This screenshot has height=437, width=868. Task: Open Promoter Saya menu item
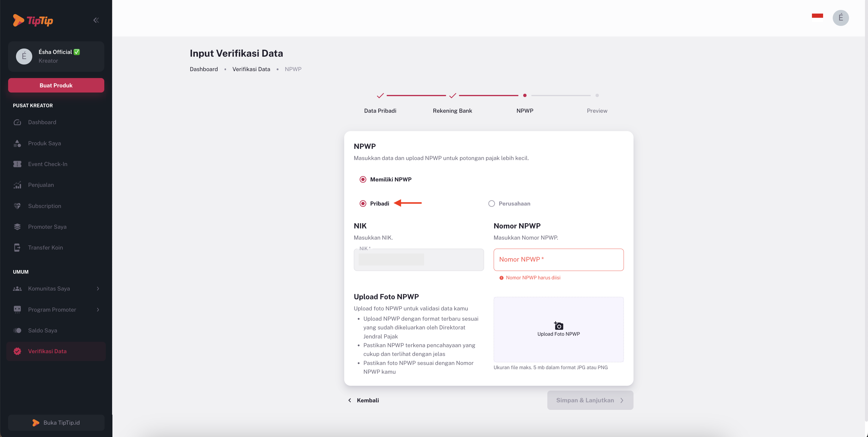tap(47, 227)
